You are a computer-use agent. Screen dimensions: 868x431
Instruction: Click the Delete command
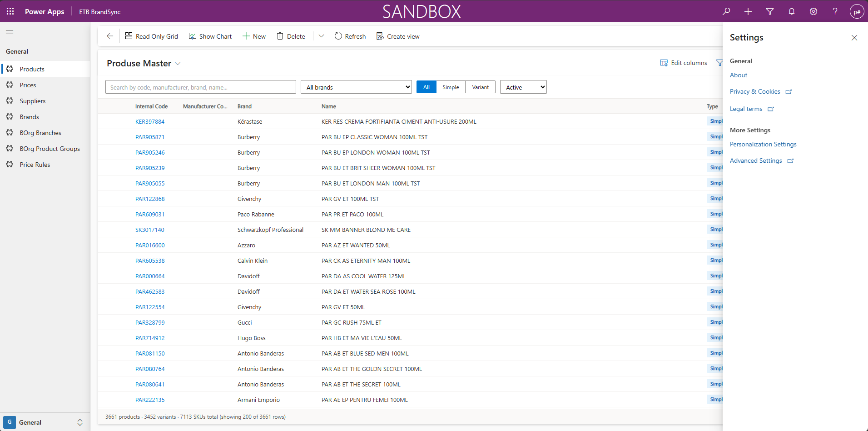tap(291, 36)
